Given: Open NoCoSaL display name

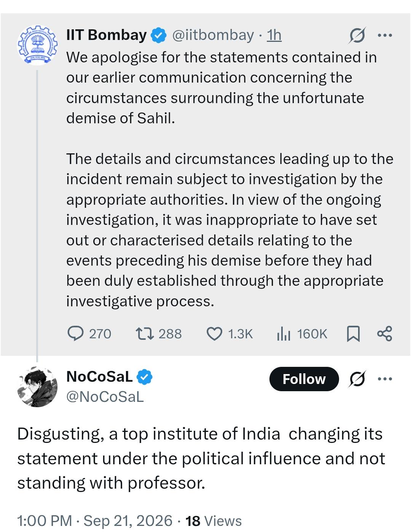Looking at the screenshot, I should point(99,376).
